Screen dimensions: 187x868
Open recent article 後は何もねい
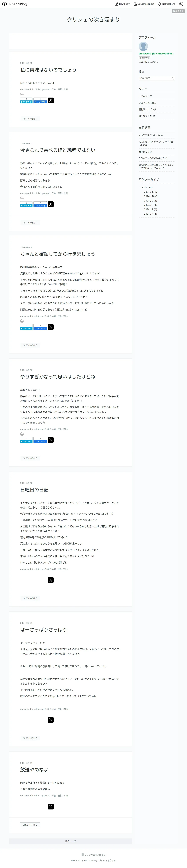coord(145,152)
